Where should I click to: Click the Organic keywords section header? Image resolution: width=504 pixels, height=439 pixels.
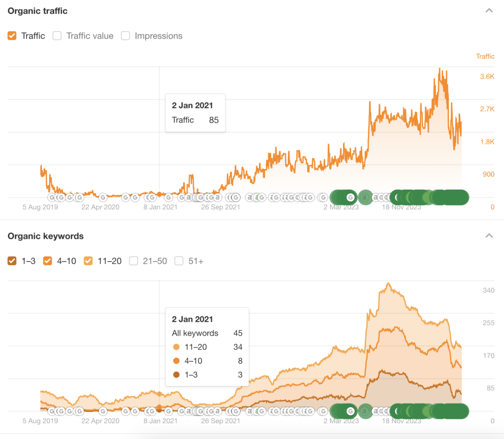coord(45,236)
